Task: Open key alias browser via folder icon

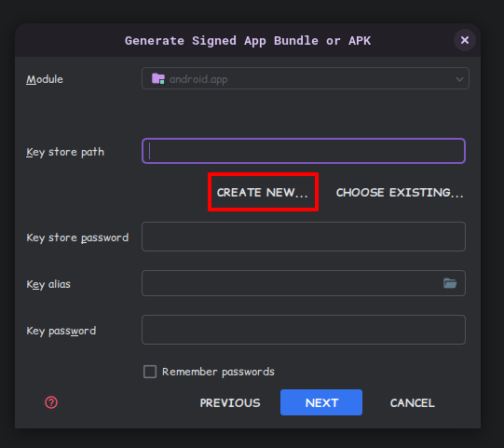Action: [450, 283]
